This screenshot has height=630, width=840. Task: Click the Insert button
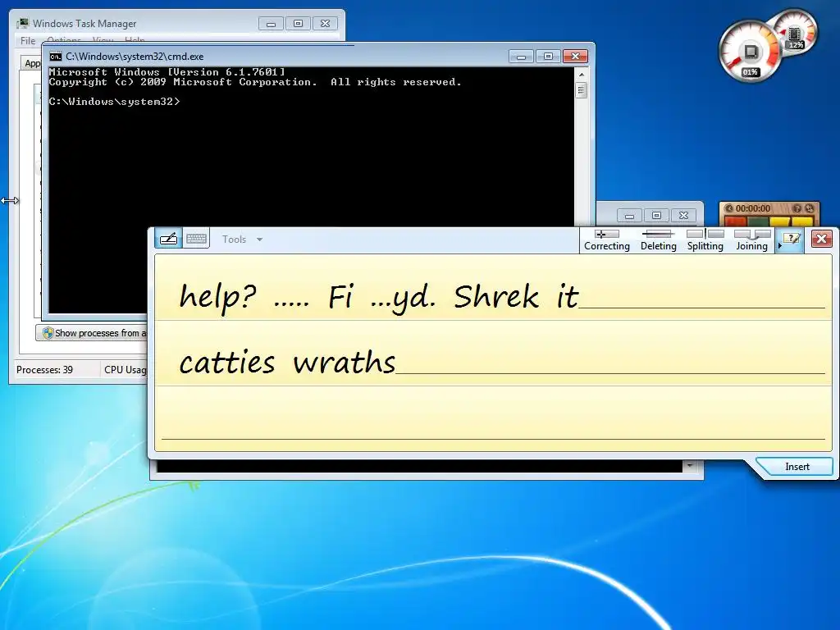tap(797, 467)
